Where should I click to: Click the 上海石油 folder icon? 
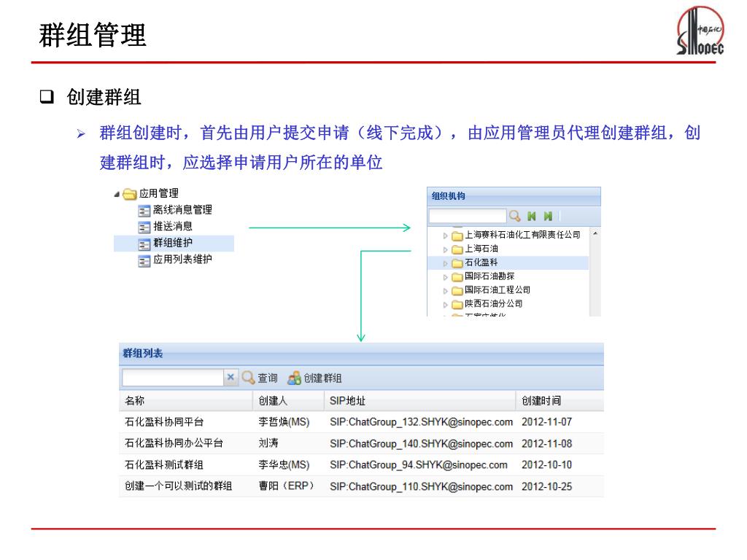point(457,249)
